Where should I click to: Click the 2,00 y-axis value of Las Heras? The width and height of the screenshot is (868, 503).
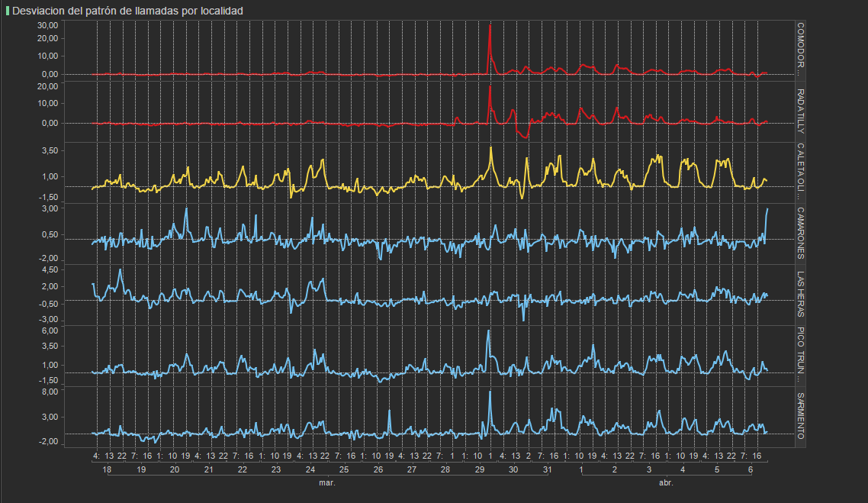pyautogui.click(x=50, y=287)
